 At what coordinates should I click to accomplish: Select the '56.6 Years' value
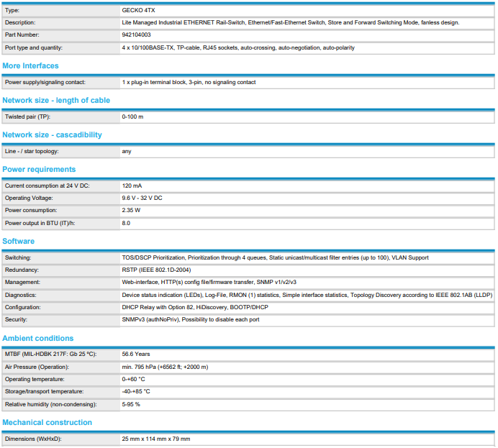[x=135, y=354]
